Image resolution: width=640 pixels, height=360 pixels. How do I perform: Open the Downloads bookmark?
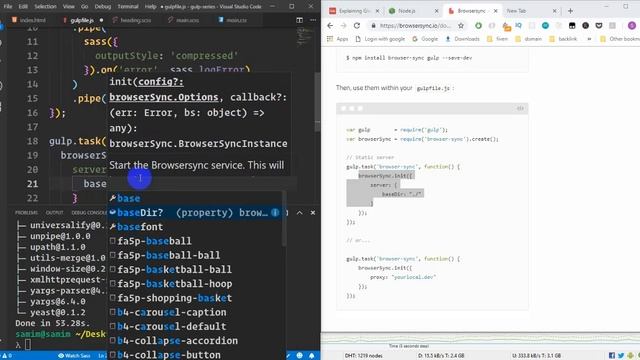pyautogui.click(x=462, y=39)
